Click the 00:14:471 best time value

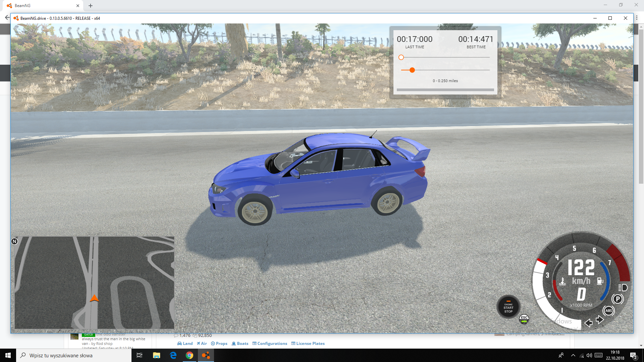[x=476, y=39]
